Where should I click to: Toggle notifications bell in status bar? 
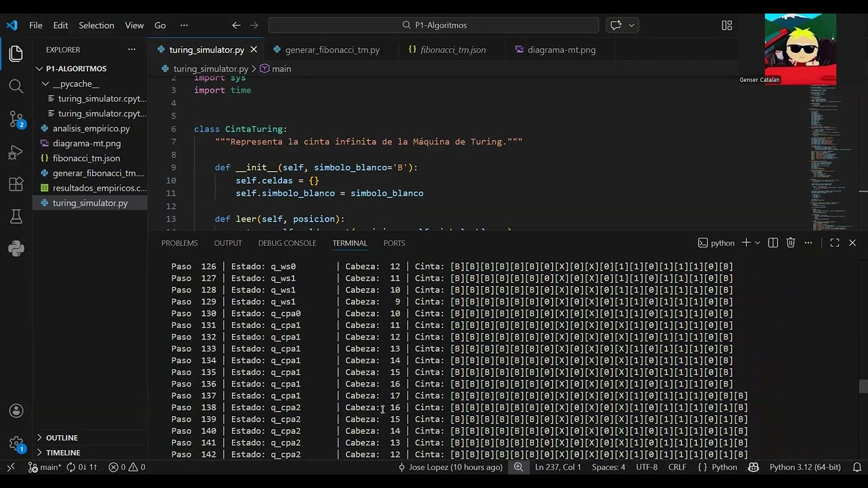coord(857,467)
